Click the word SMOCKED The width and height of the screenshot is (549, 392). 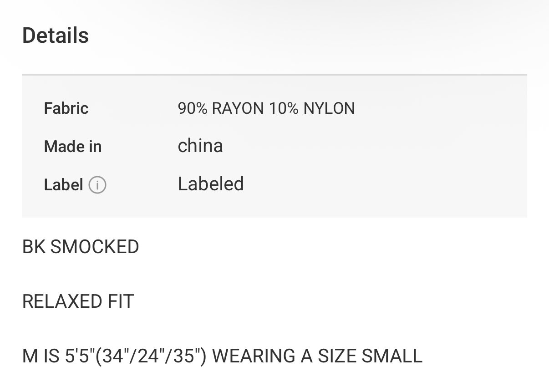[95, 247]
